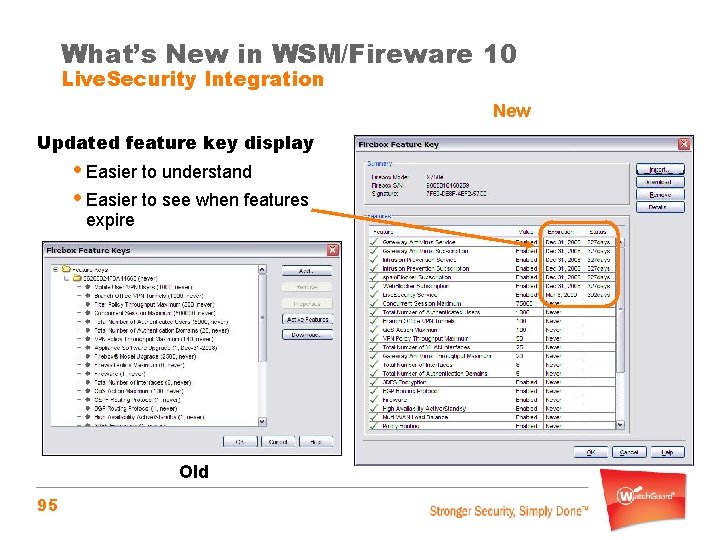Click Add button in old Feature Keys dialog
This screenshot has height=540, width=720.
[x=307, y=271]
